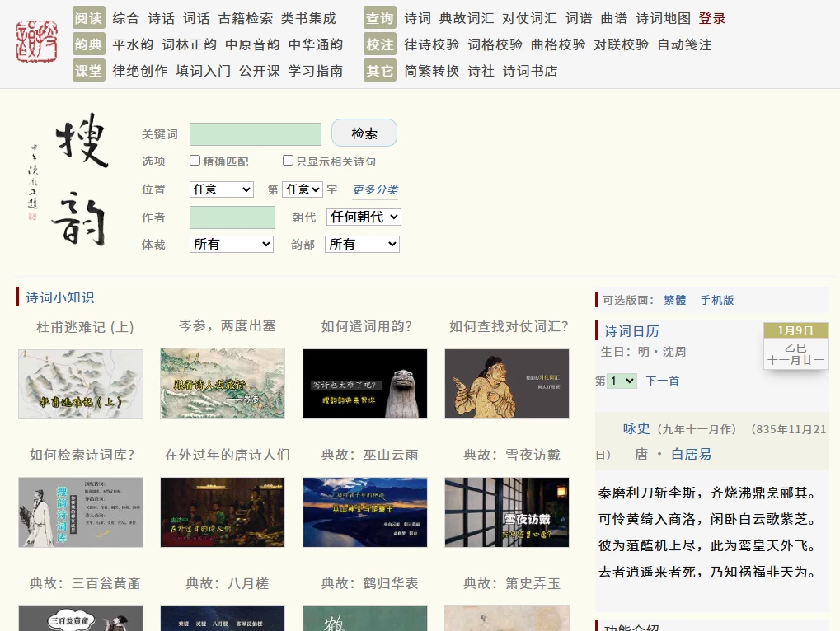Click the 登录 login link

pos(712,18)
